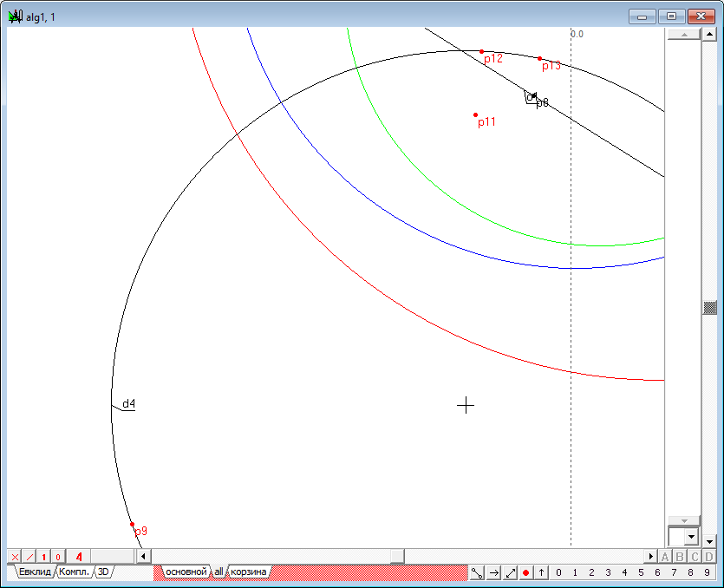Open the all layer tab
Image resolution: width=724 pixels, height=588 pixels.
pyautogui.click(x=219, y=572)
